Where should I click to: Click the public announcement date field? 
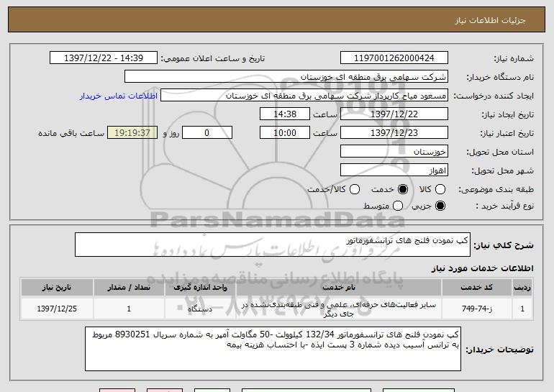pos(104,58)
